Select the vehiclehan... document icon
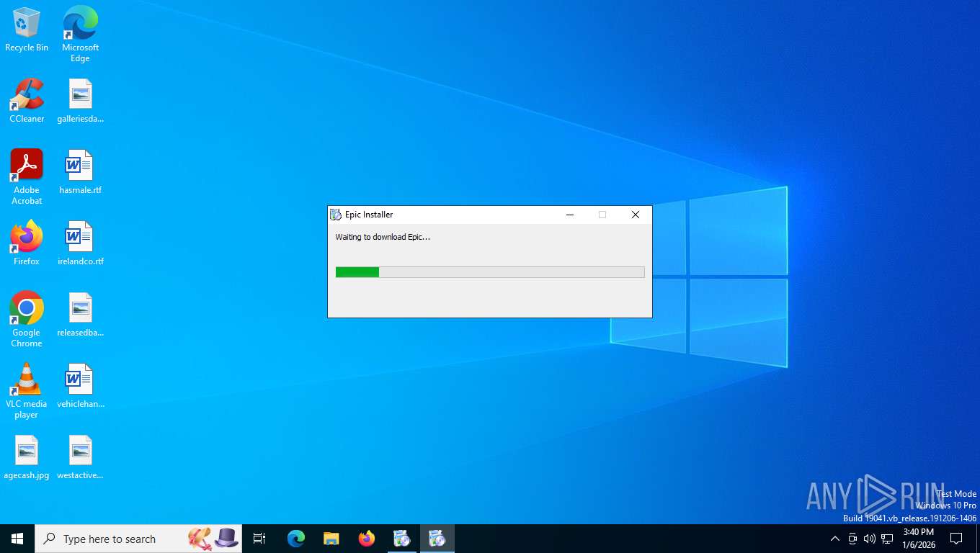 point(80,386)
